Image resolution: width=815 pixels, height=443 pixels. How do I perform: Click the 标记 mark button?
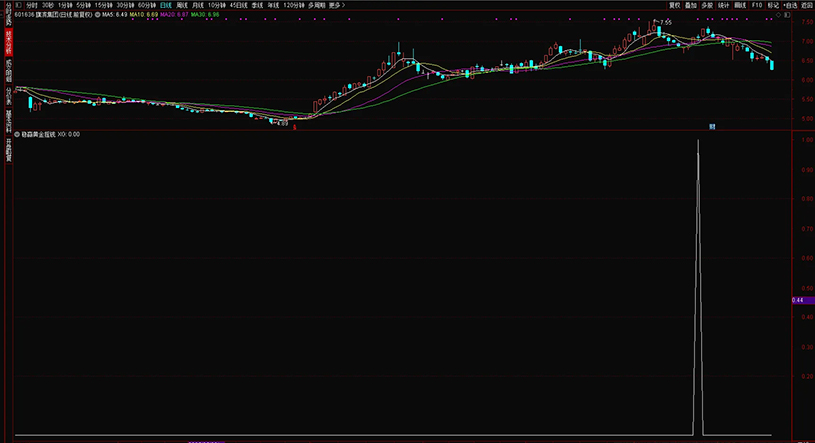(773, 5)
